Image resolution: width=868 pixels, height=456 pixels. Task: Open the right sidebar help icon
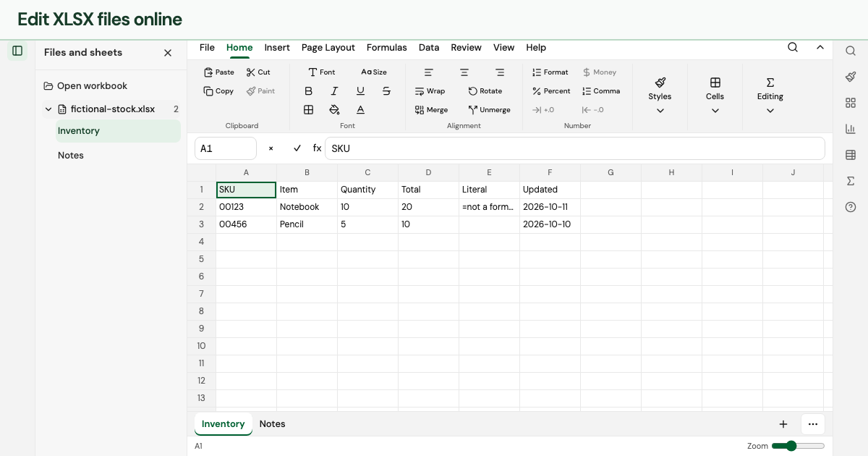coord(851,207)
